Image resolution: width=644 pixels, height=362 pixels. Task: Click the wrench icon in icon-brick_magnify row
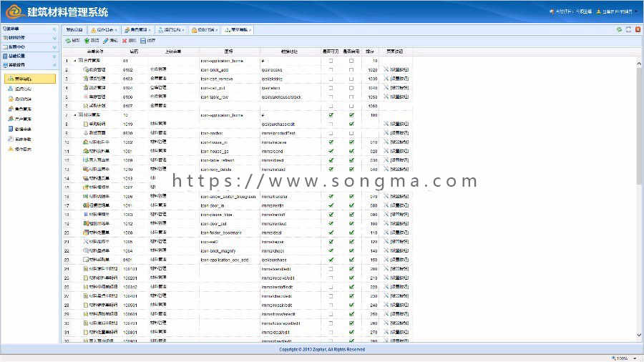[386, 251]
